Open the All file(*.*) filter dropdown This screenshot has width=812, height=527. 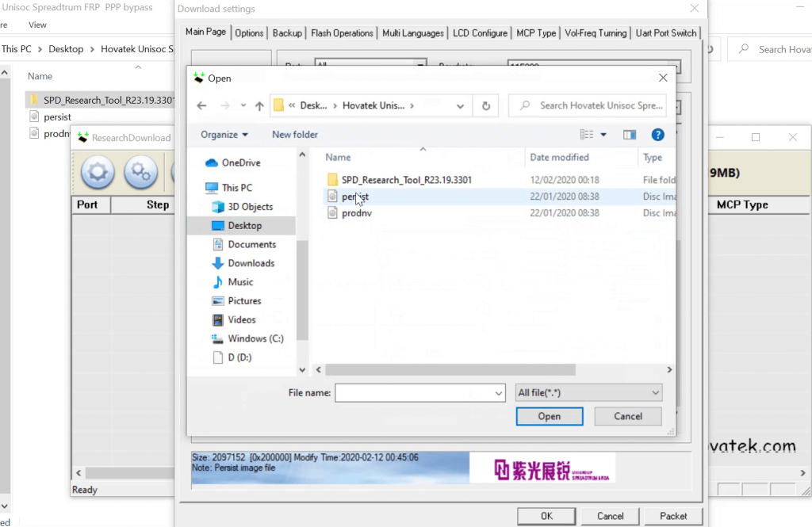655,392
